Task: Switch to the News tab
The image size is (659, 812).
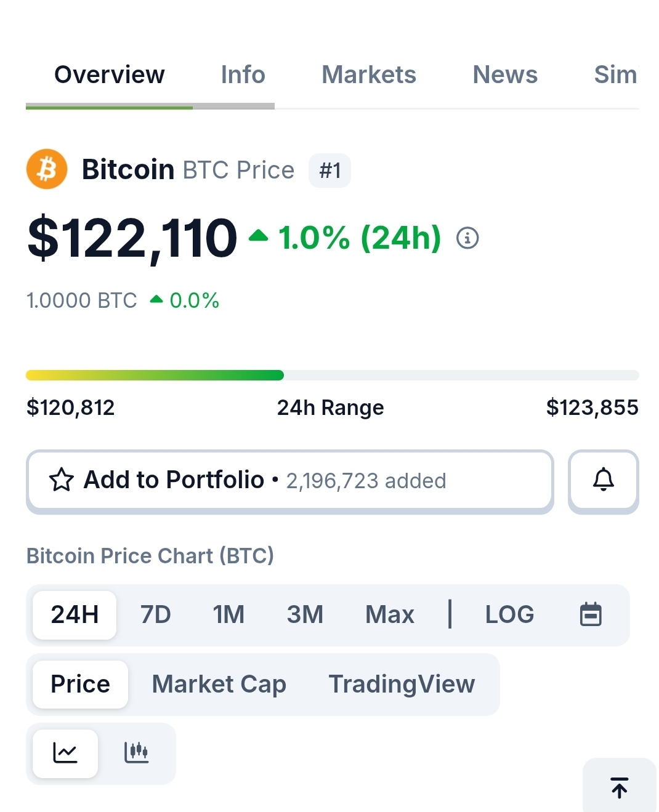Action: [x=504, y=75]
